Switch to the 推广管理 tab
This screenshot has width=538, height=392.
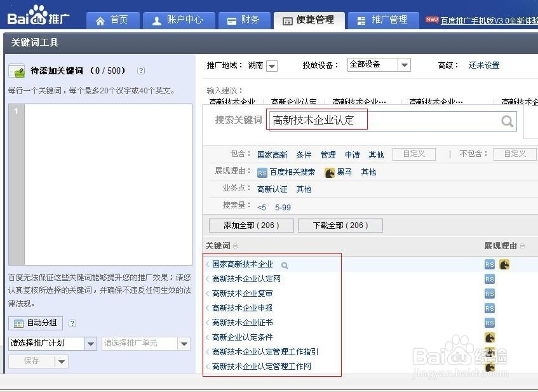coord(384,20)
